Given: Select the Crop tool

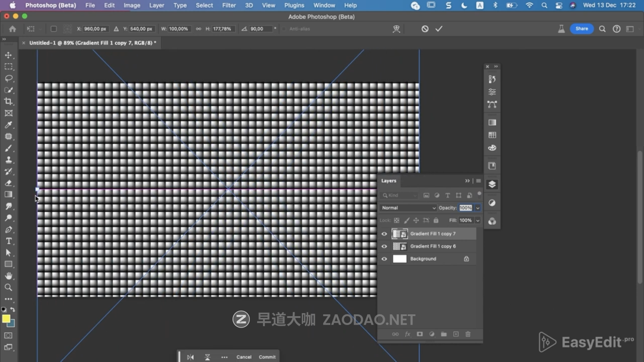Looking at the screenshot, I should [8, 101].
